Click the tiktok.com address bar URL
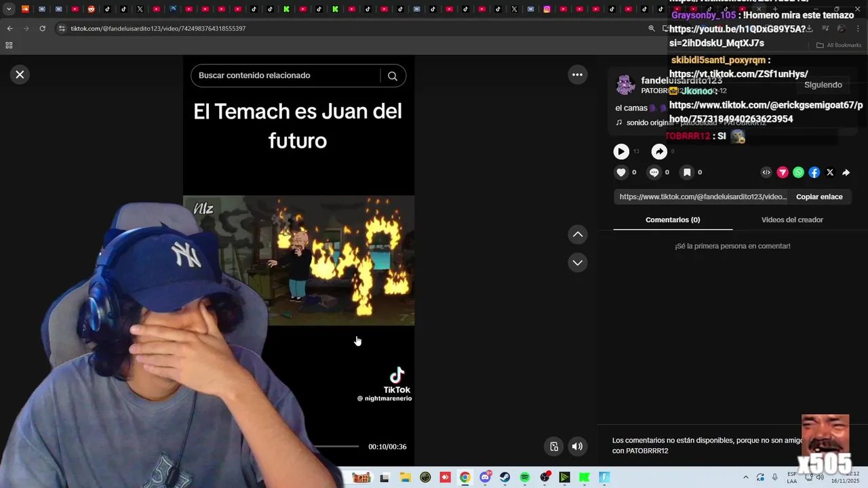Viewport: 868px width, 488px height. click(x=158, y=28)
